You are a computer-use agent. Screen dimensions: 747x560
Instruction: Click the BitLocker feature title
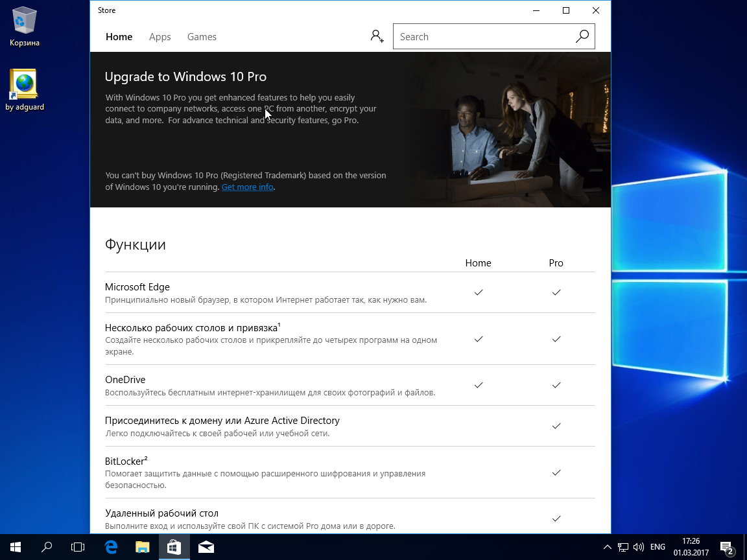[x=126, y=461]
